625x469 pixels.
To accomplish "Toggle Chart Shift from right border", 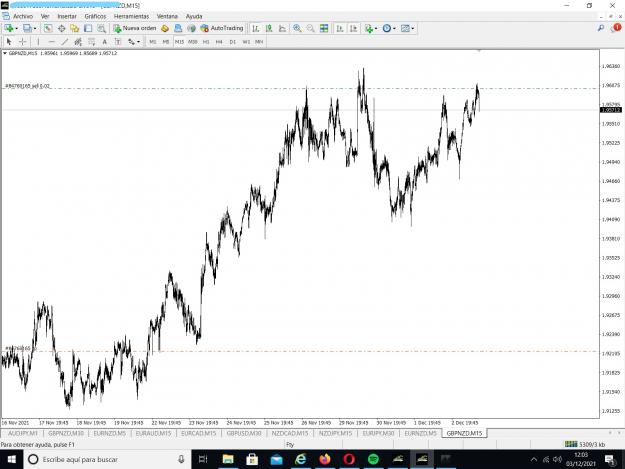I will pos(353,28).
